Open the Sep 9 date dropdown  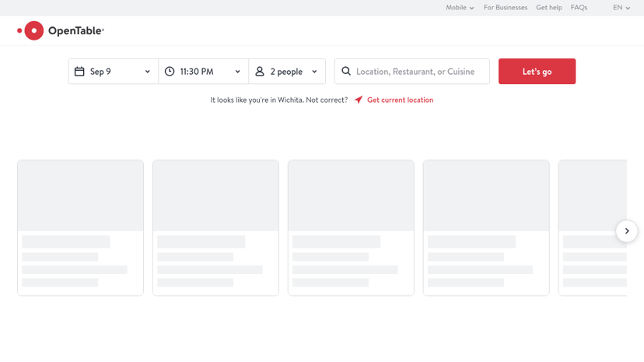pyautogui.click(x=114, y=72)
